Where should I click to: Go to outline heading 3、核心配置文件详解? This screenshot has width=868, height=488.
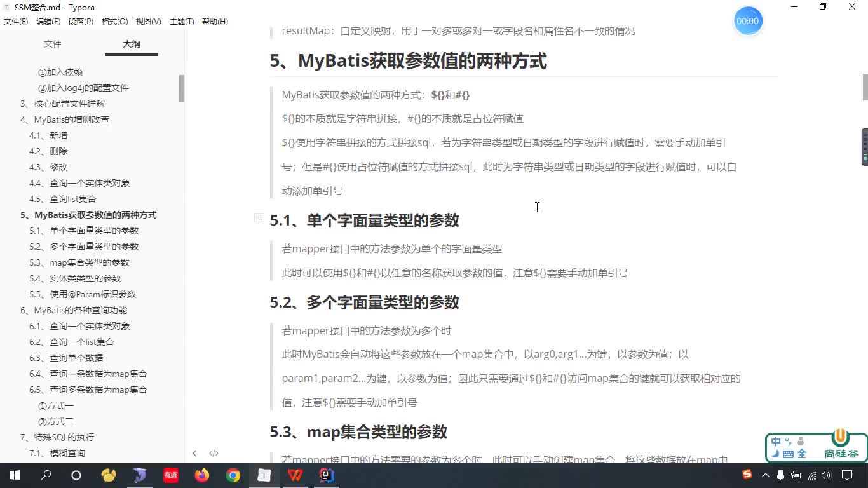[x=62, y=104]
